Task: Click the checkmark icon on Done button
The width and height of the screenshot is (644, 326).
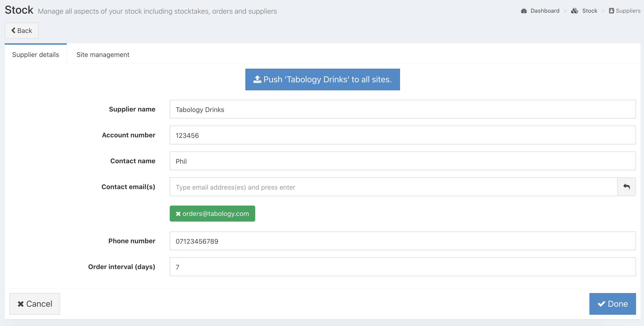Action: point(601,304)
